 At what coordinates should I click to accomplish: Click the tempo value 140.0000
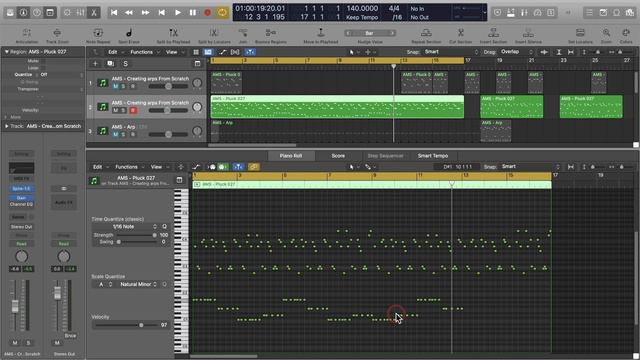pyautogui.click(x=362, y=8)
